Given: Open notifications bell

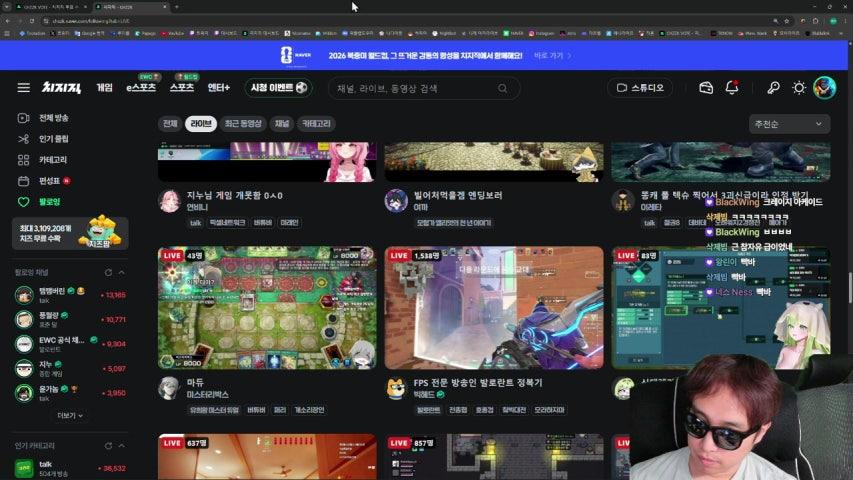Looking at the screenshot, I should click(732, 88).
